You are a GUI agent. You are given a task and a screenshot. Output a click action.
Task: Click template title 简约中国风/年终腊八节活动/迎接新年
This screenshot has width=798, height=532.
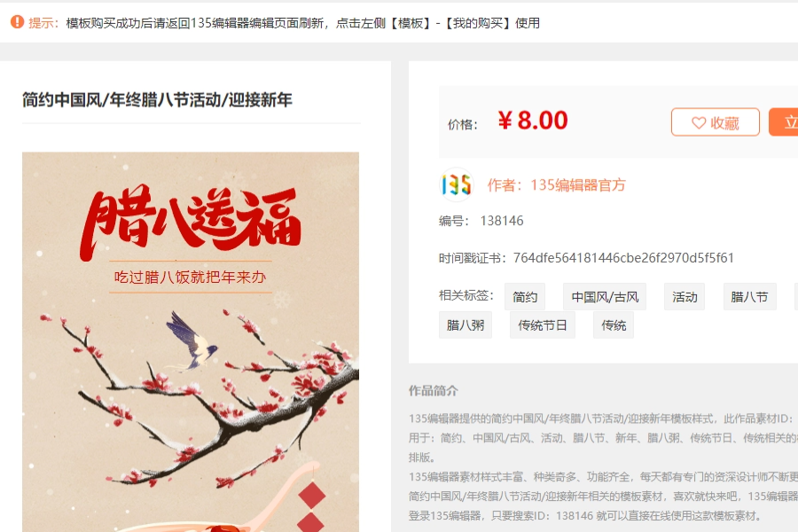(x=157, y=100)
